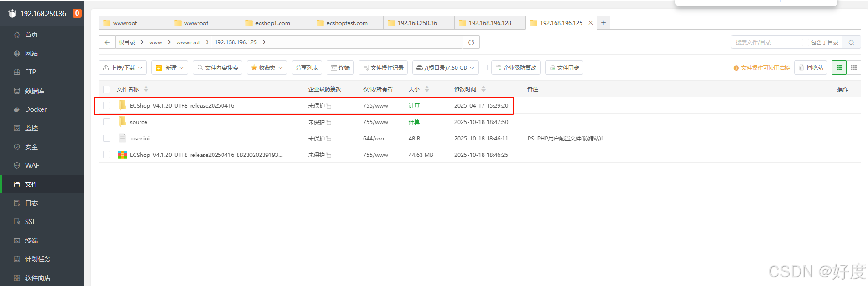Click 企业级防篡改 button
The image size is (868, 286).
[x=516, y=68]
